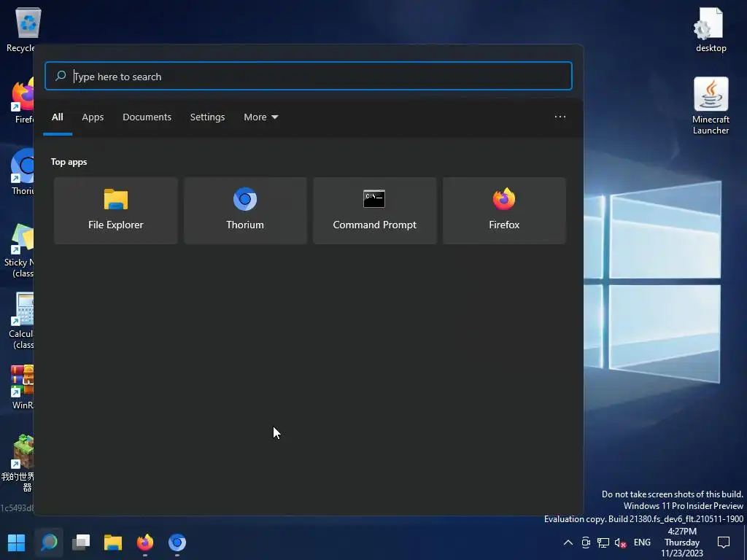The image size is (747, 560).
Task: Switch to Thorium on the taskbar
Action: click(x=177, y=542)
